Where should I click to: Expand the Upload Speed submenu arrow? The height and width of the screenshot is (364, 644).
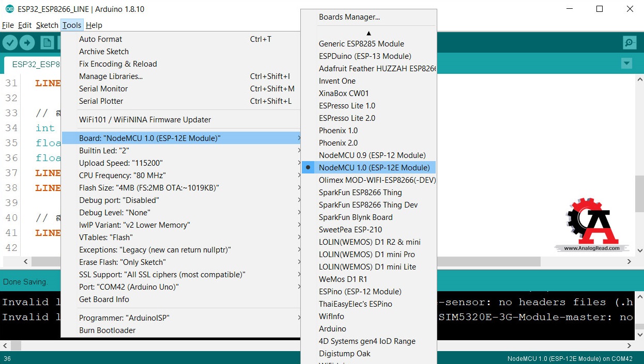click(299, 163)
